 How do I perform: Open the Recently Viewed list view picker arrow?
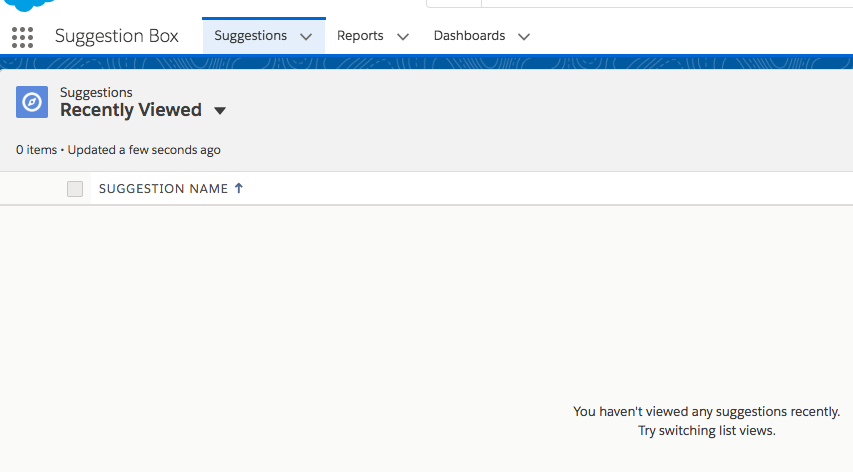click(x=220, y=111)
